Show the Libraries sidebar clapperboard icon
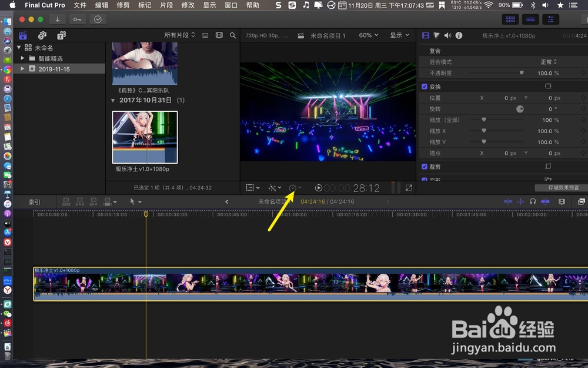The width and height of the screenshot is (588, 368). coord(23,35)
